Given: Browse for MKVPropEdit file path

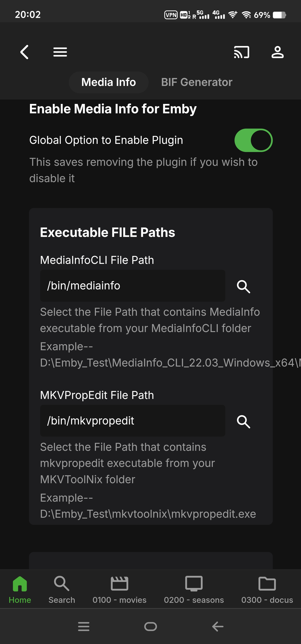Looking at the screenshot, I should coord(243,421).
